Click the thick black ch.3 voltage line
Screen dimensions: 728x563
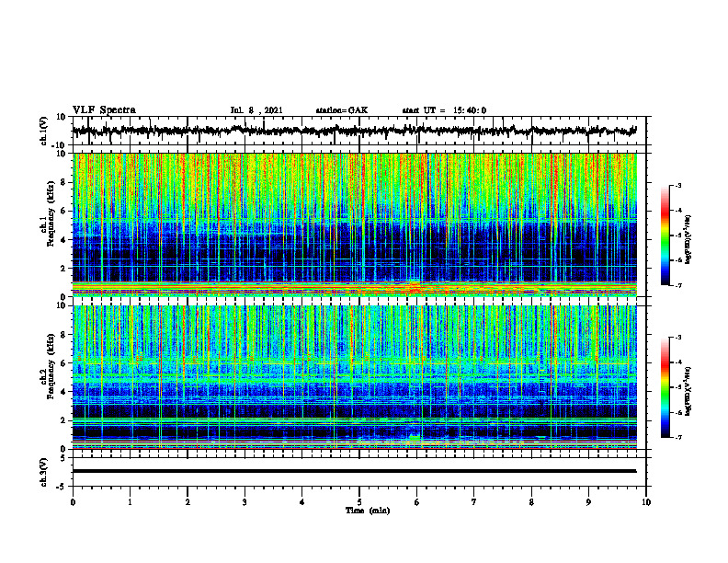tap(354, 471)
